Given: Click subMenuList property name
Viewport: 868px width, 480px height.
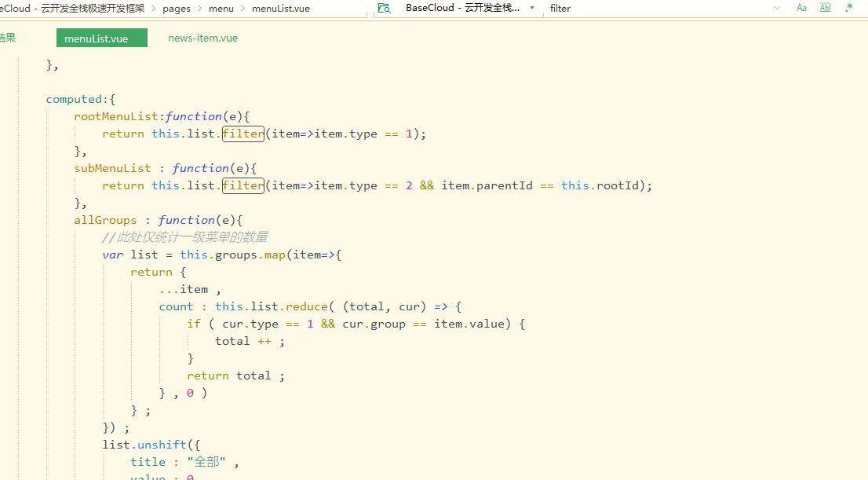Looking at the screenshot, I should 112,168.
